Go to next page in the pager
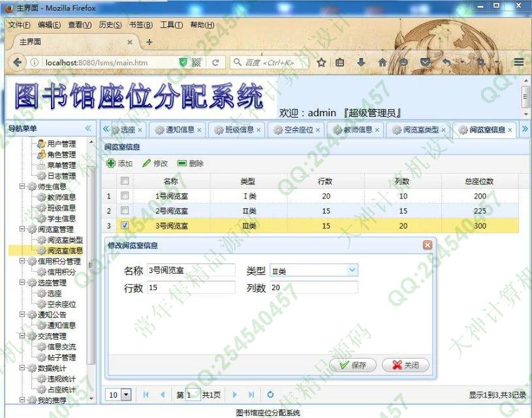Viewport: 532px width, 418px height. pos(234,394)
